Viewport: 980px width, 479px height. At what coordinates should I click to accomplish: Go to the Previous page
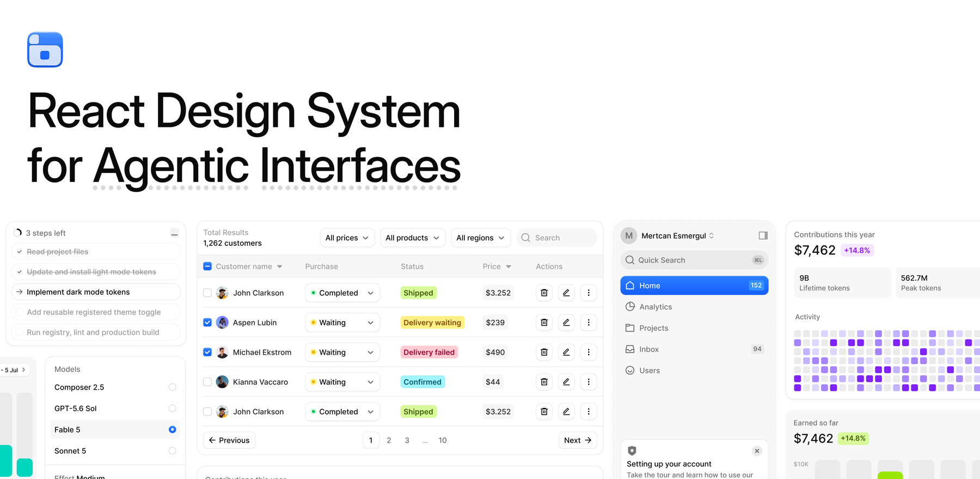click(x=229, y=440)
